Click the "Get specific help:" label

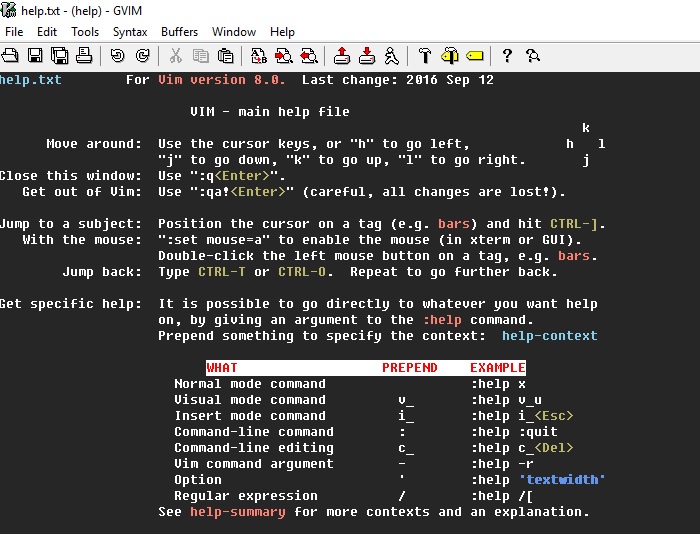71,304
